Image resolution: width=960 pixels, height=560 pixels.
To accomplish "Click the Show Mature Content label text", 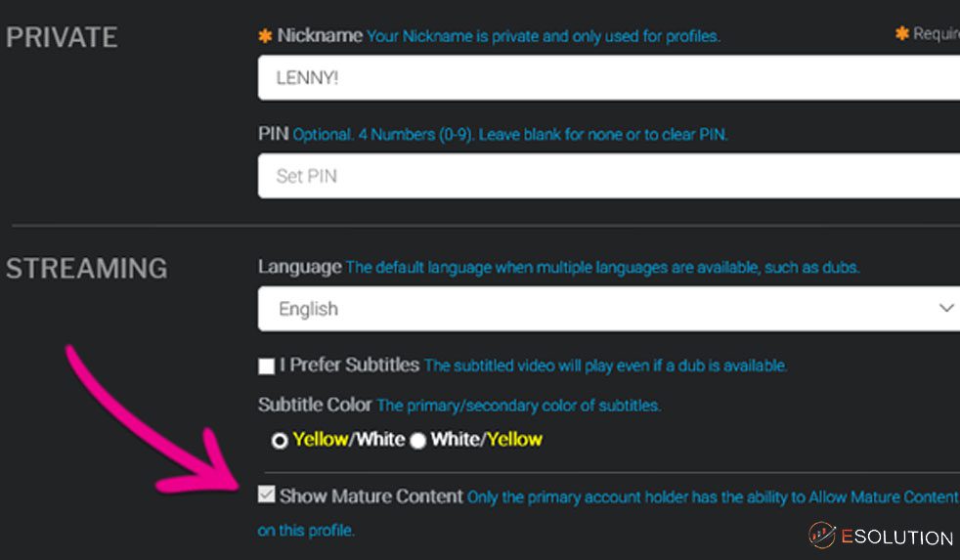I will (x=371, y=495).
